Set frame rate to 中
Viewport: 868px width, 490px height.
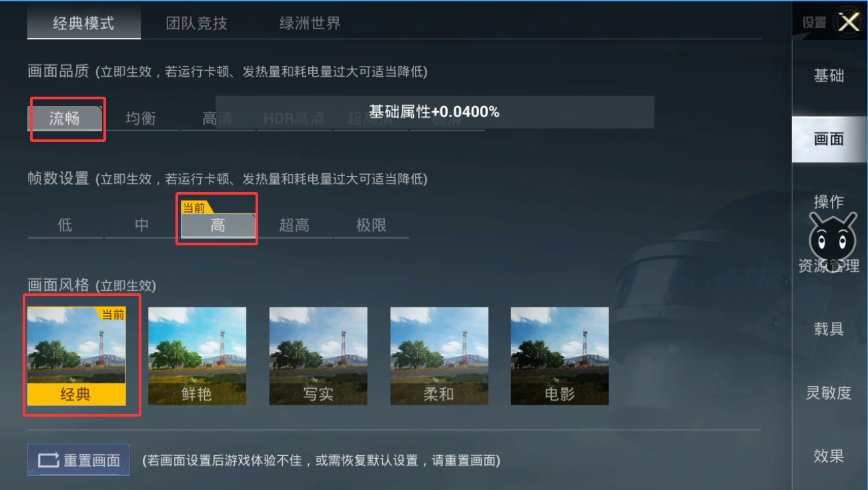(x=141, y=225)
